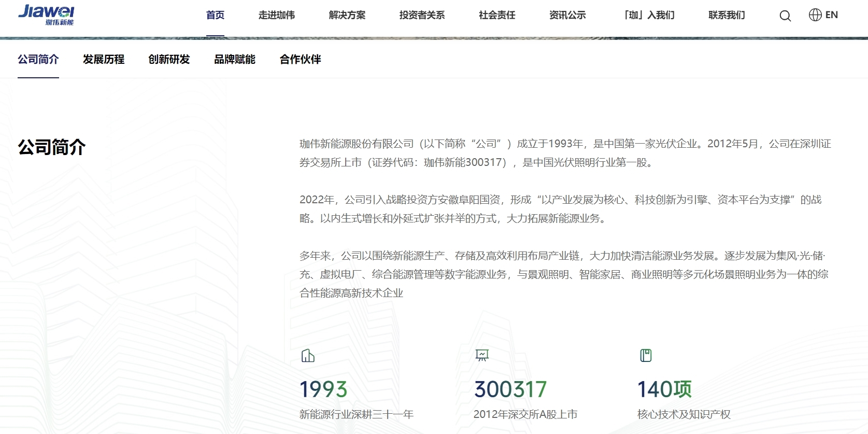Open the 走进珈伟 menu

tap(277, 15)
